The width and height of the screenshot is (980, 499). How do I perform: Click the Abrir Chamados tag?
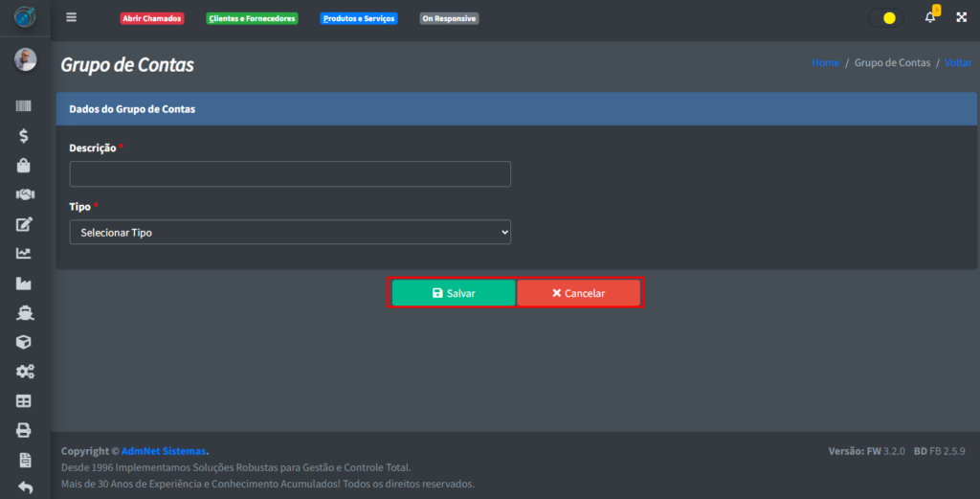tap(151, 18)
